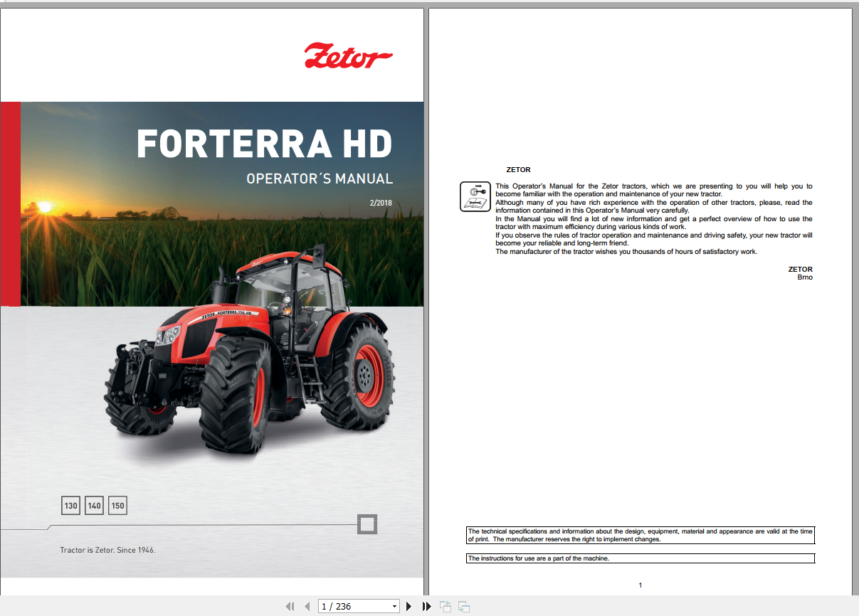
Task: Click 'Tractor is Zetor. Since 1946.' text
Action: tap(107, 551)
